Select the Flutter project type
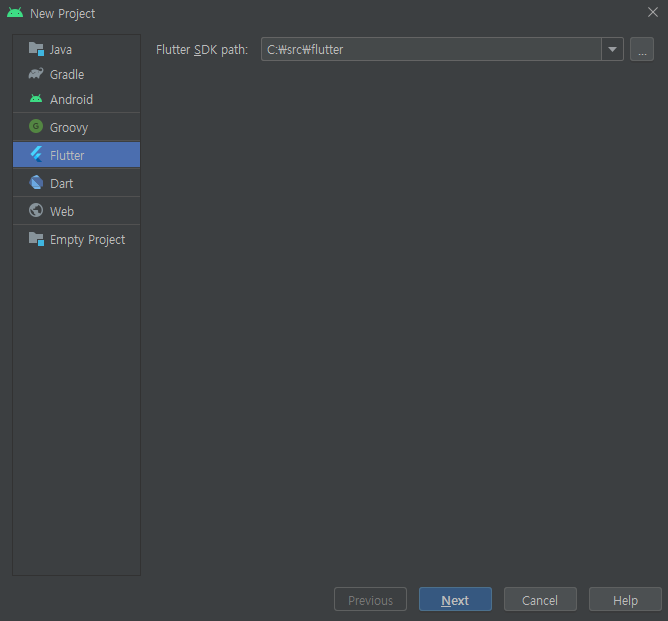Screen dimensions: 668x621 77,155
